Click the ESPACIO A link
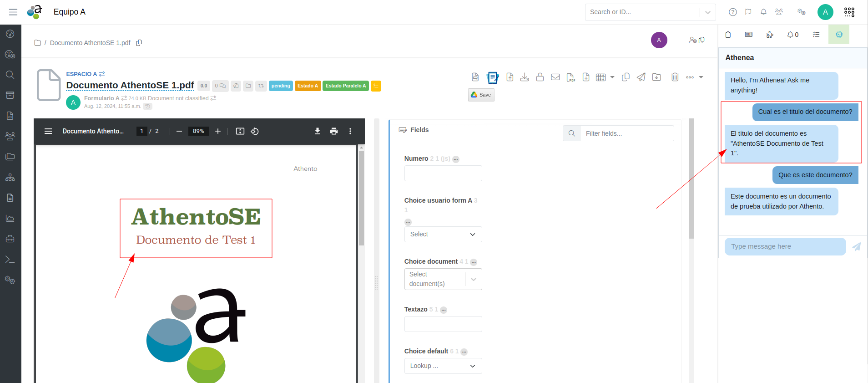The width and height of the screenshot is (868, 383). click(x=81, y=74)
